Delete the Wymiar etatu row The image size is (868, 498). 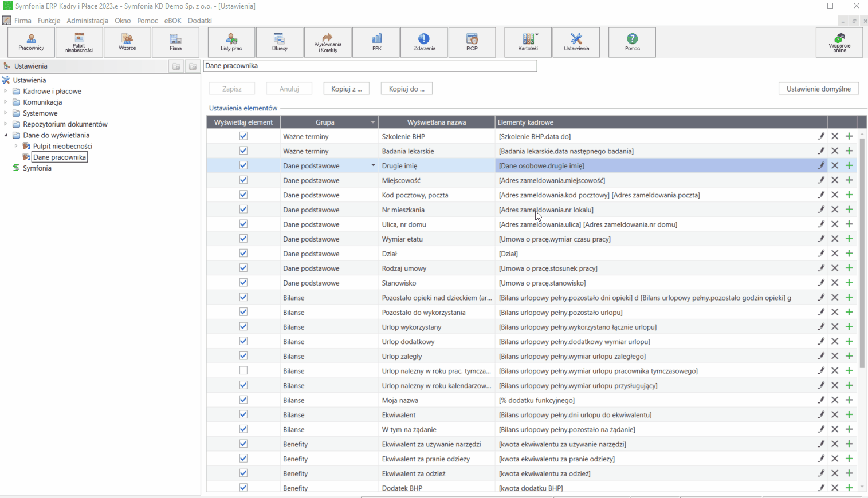(835, 239)
